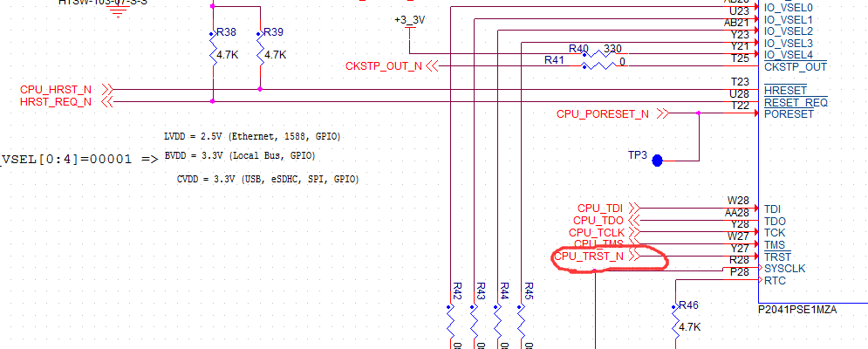This screenshot has width=868, height=349.
Task: Click the P2041PSE1MZA part name
Action: (x=797, y=311)
